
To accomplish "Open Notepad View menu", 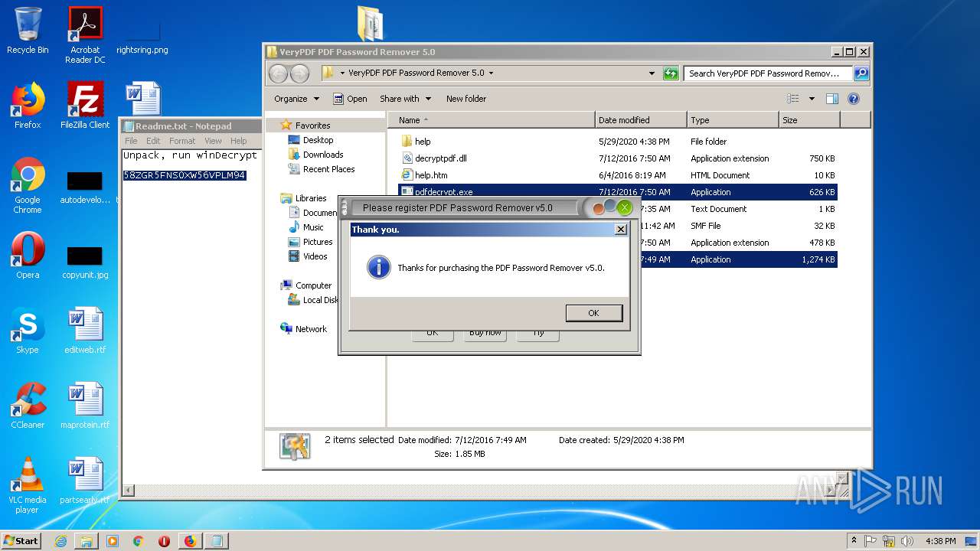I will coord(213,141).
